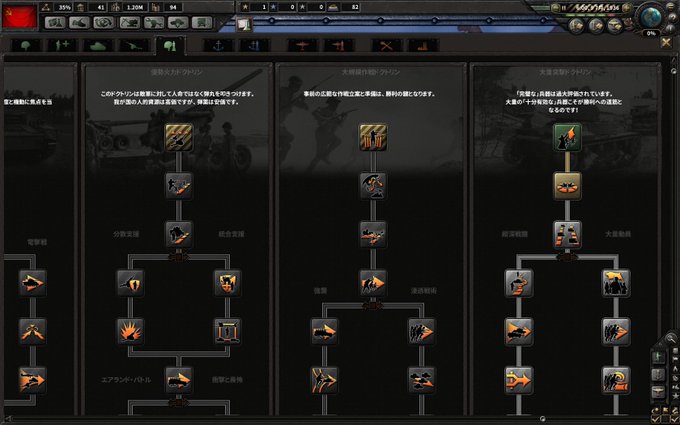Open the Logistics truck button in top bar
680x425 pixels.
tap(202, 23)
